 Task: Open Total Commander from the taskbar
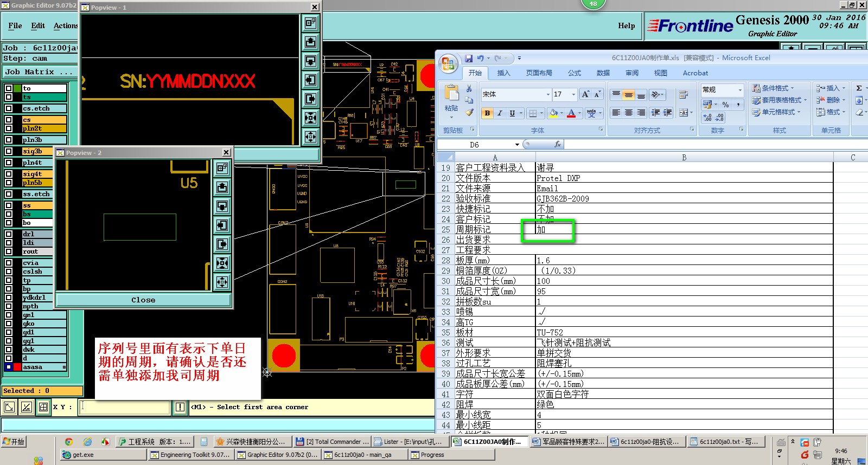[333, 442]
